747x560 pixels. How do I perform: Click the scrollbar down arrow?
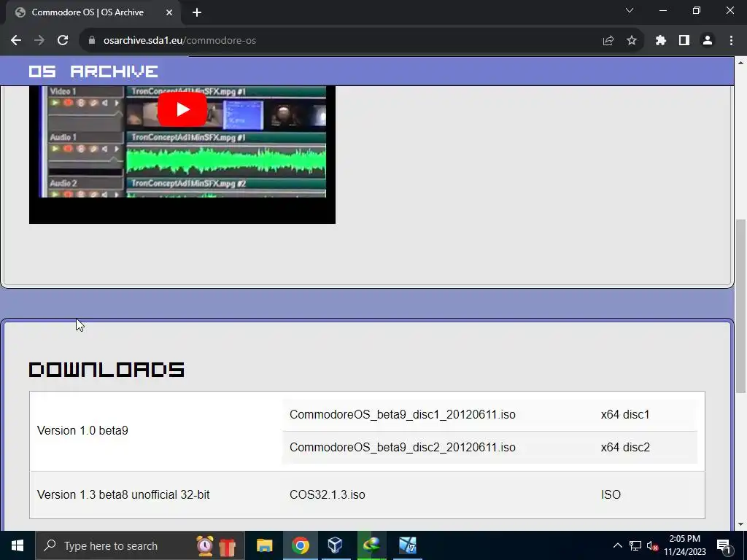click(x=740, y=524)
